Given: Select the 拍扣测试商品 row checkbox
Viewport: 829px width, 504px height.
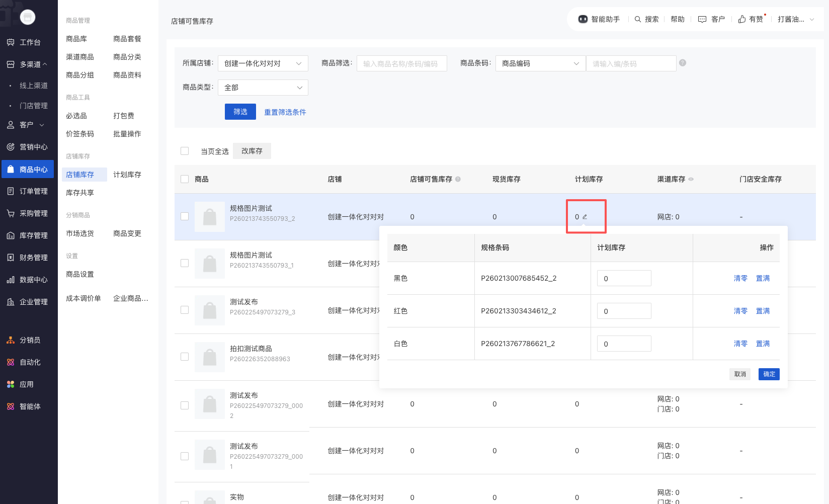Looking at the screenshot, I should [185, 357].
